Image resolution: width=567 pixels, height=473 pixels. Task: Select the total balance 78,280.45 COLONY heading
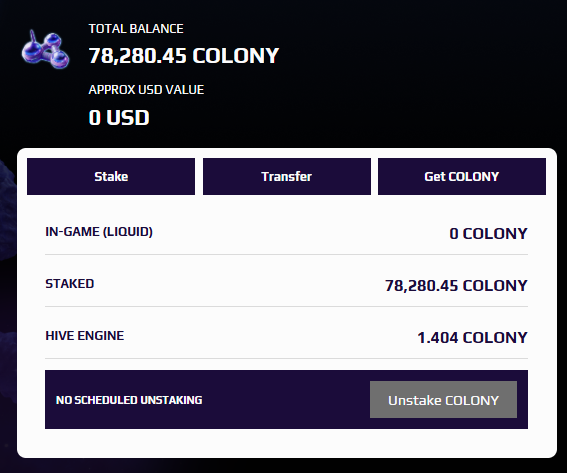[x=184, y=56]
